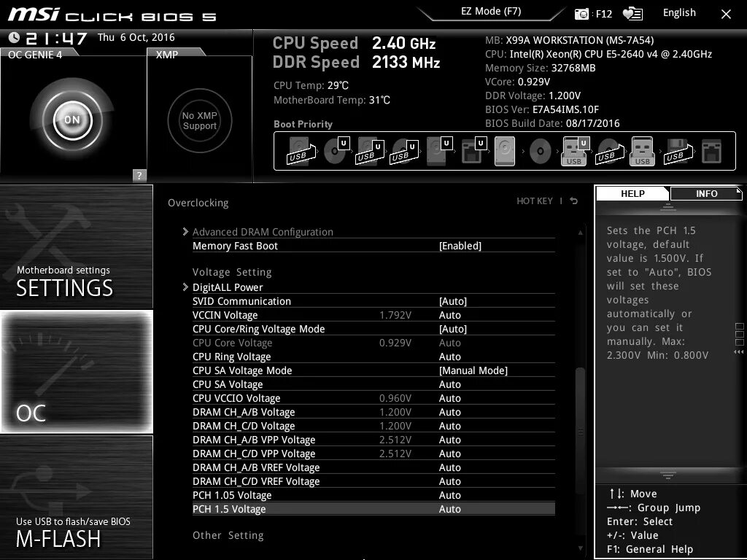The image size is (747, 560).
Task: Click the Boot Priority label
Action: click(x=303, y=124)
